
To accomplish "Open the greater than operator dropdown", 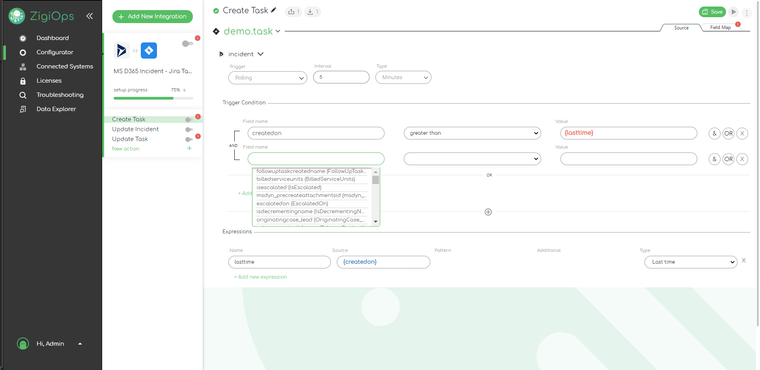I will pyautogui.click(x=472, y=133).
